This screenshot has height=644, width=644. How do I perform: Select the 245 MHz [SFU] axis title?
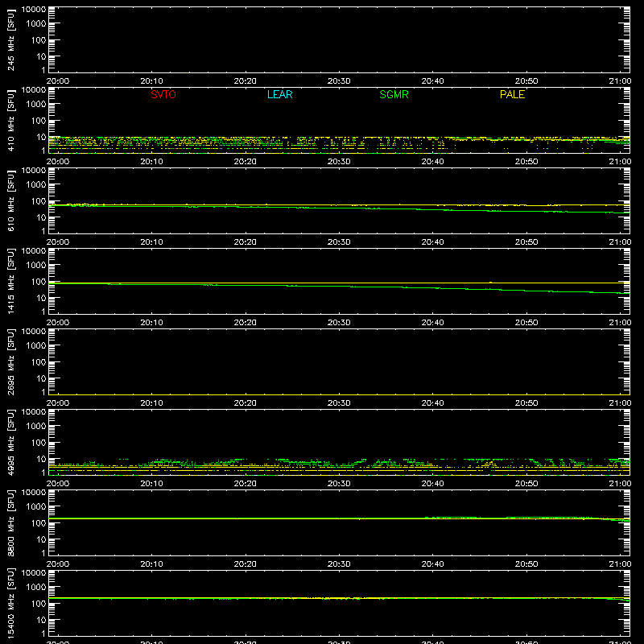coord(10,39)
